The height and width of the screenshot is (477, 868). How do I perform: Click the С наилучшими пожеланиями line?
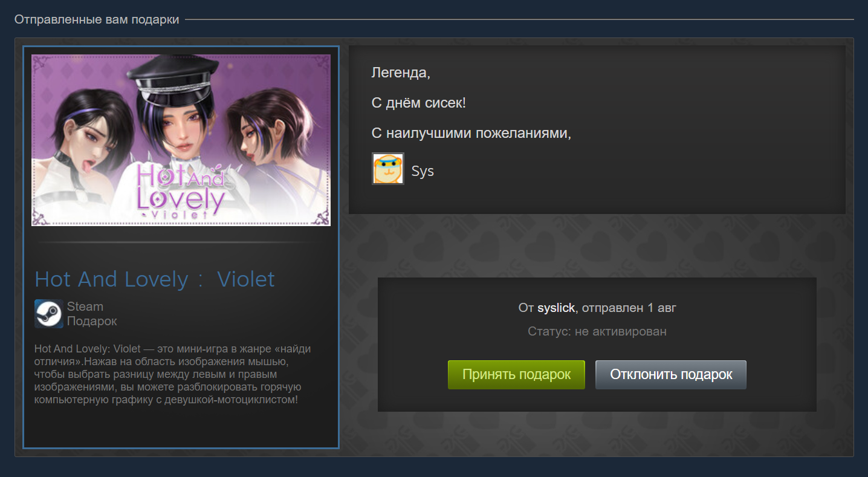tap(471, 133)
